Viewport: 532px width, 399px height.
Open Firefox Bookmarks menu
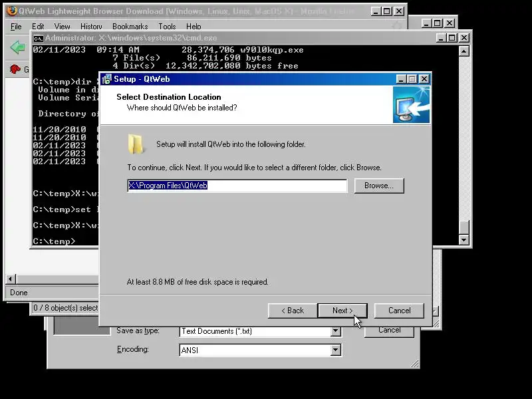130,27
